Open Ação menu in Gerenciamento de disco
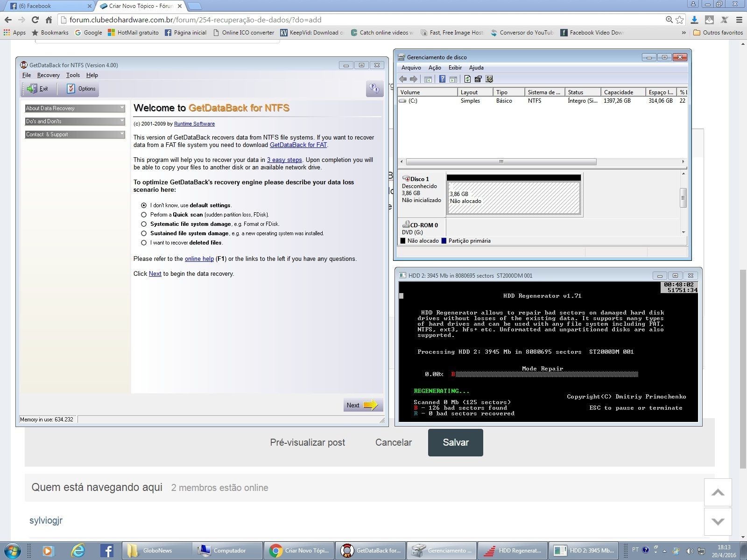This screenshot has width=747, height=560. click(435, 68)
